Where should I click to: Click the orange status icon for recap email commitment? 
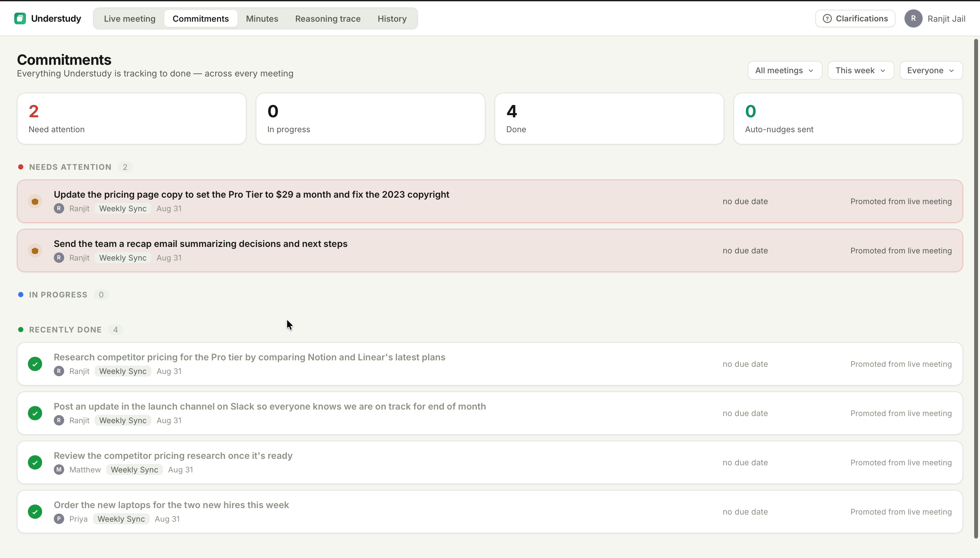tap(35, 250)
